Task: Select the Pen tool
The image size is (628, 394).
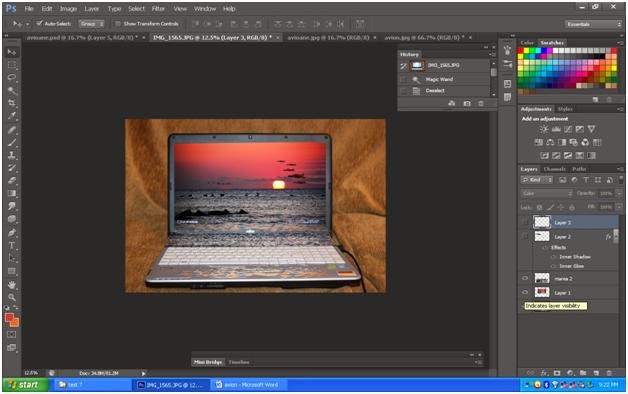Action: [x=12, y=232]
